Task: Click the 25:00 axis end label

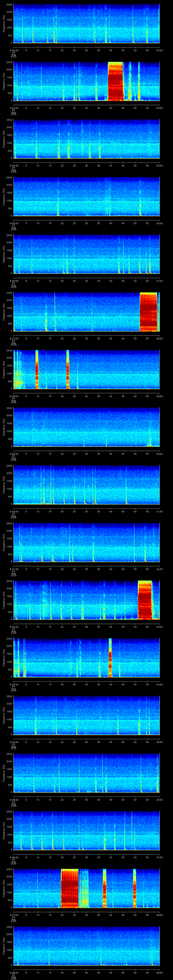Action: coord(159,166)
